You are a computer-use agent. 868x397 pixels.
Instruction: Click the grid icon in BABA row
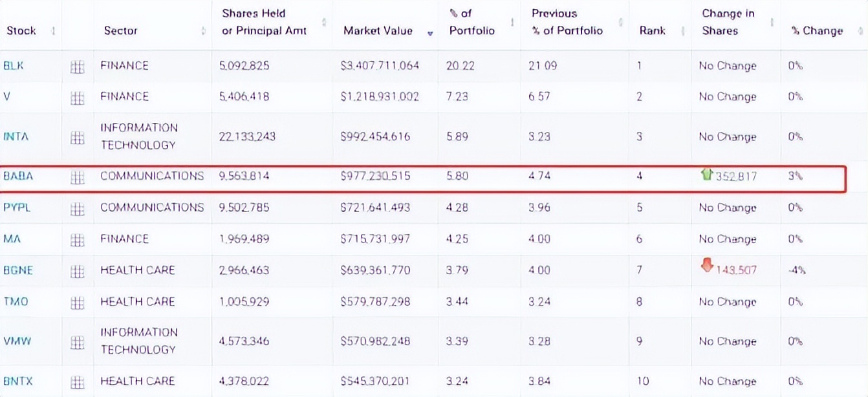pos(78,178)
